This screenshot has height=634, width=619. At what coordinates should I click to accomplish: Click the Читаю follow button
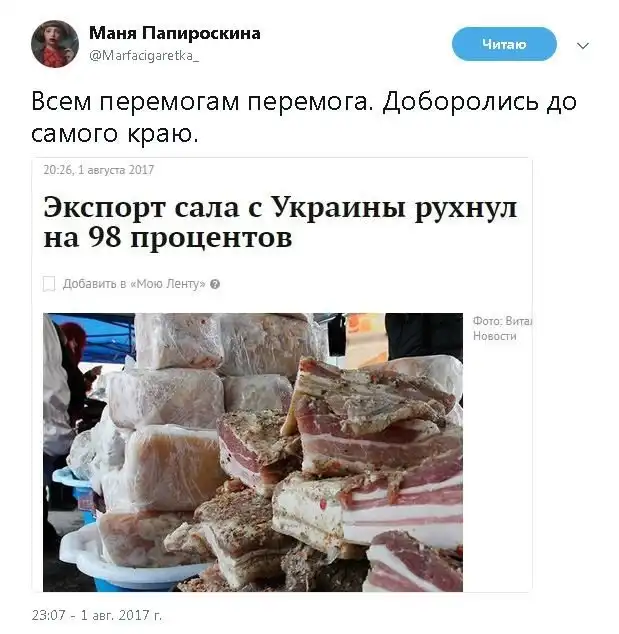pyautogui.click(x=504, y=44)
